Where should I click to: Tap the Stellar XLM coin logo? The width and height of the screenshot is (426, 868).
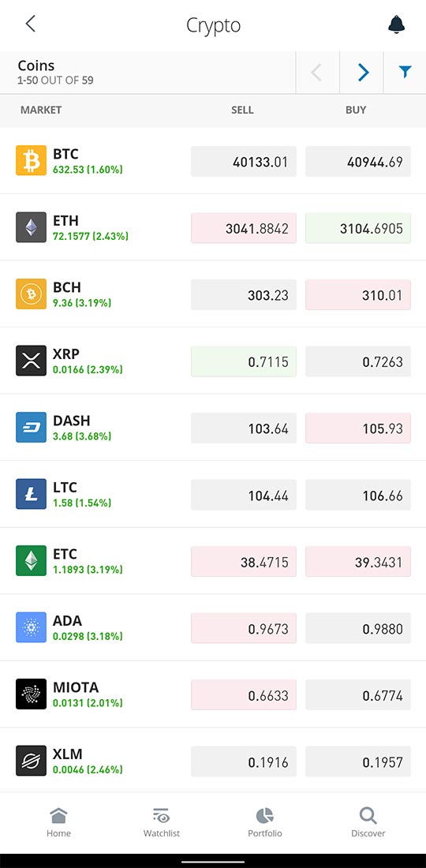pyautogui.click(x=31, y=761)
